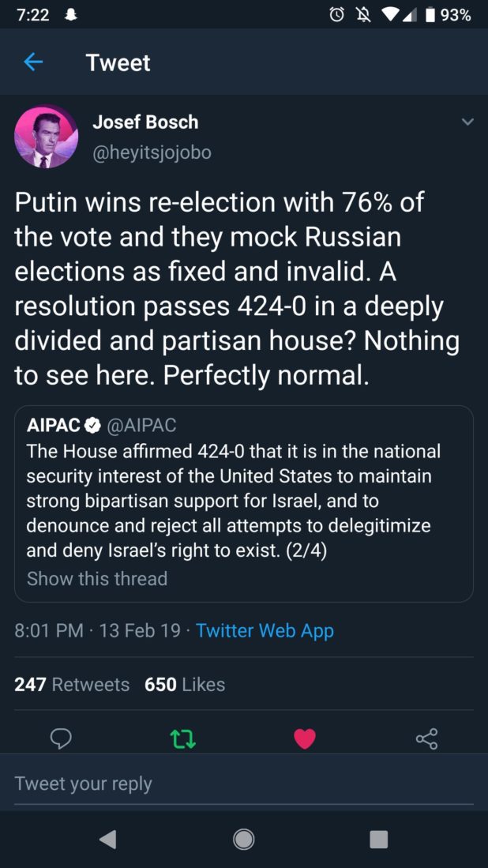Viewport: 488px width, 868px height.
Task: Tap the Snapchat notification icon in status bar
Action: coord(72,15)
